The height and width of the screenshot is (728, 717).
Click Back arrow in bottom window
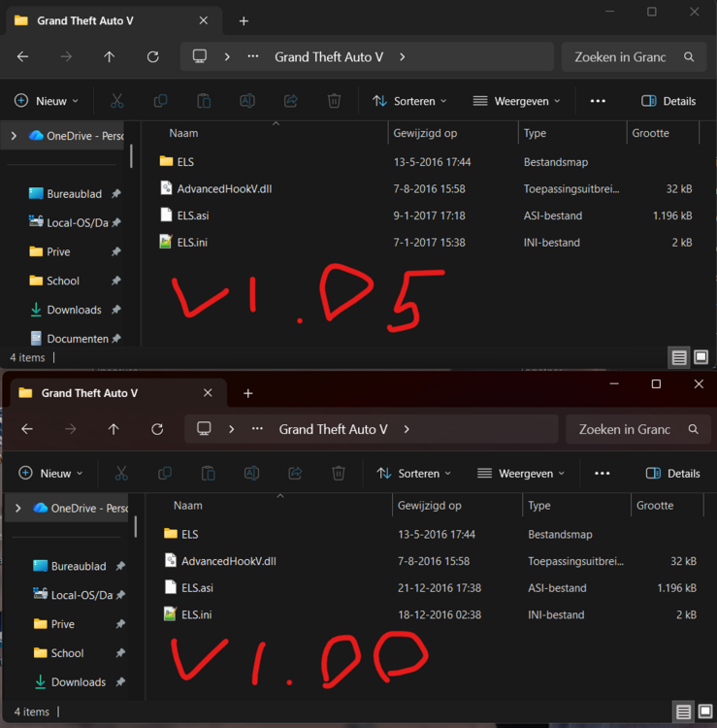click(x=27, y=429)
